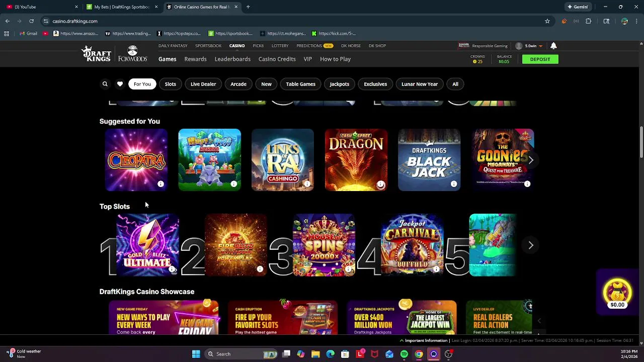
Task: Click the Foxwoods logo
Action: [132, 54]
